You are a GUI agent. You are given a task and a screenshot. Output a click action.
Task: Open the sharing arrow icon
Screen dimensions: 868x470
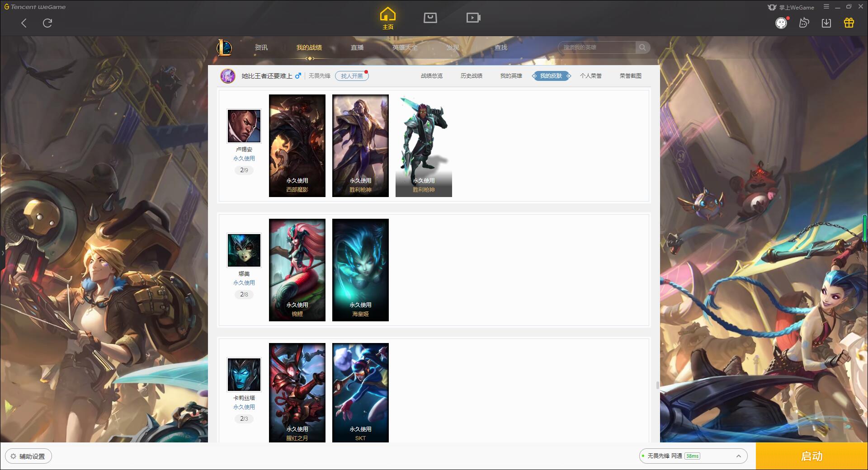[x=804, y=23]
